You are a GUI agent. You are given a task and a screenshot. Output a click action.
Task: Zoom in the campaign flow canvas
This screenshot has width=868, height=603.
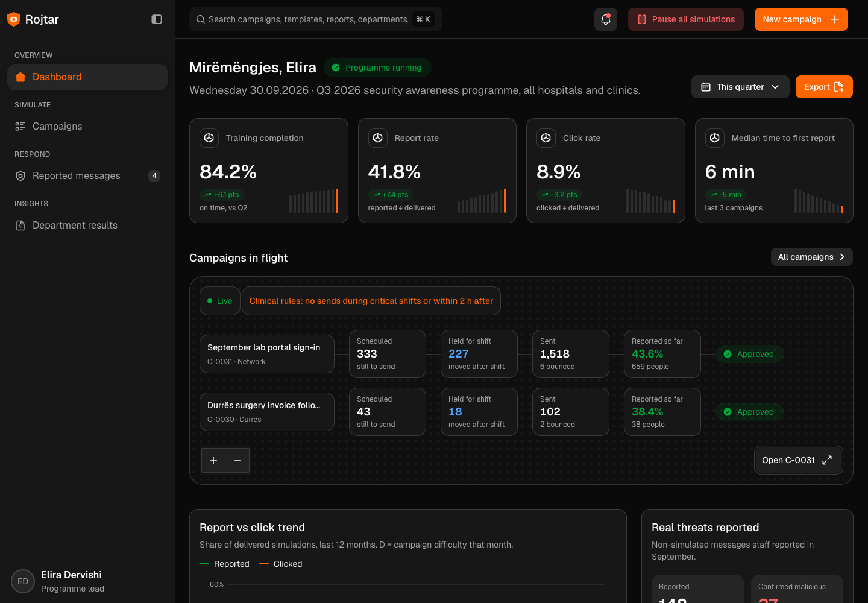tap(213, 461)
